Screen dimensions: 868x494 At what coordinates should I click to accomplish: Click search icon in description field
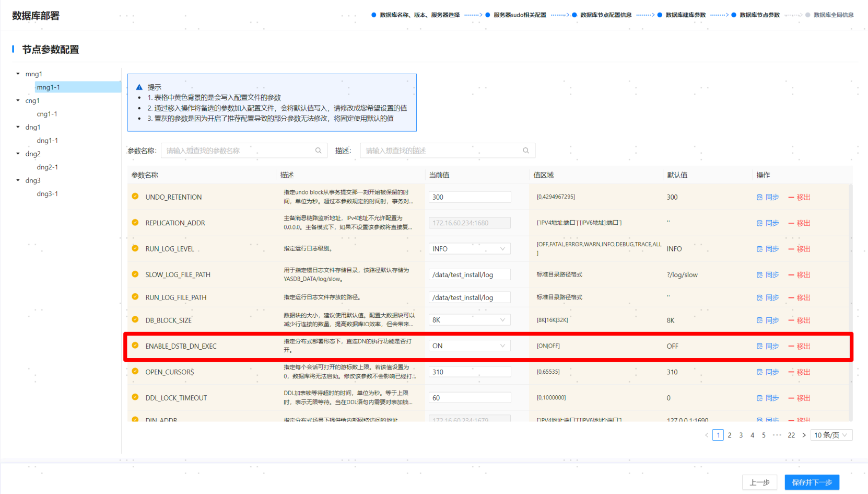526,151
